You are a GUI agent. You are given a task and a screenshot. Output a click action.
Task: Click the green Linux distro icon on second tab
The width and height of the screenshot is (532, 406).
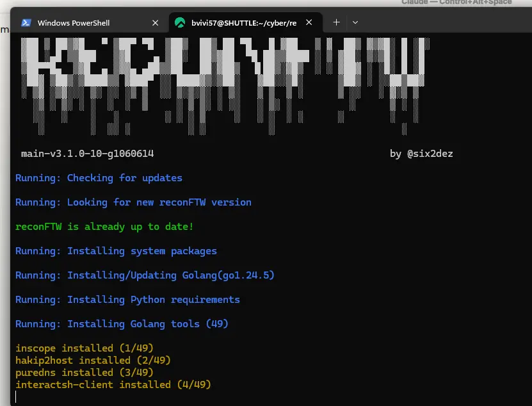tap(180, 23)
